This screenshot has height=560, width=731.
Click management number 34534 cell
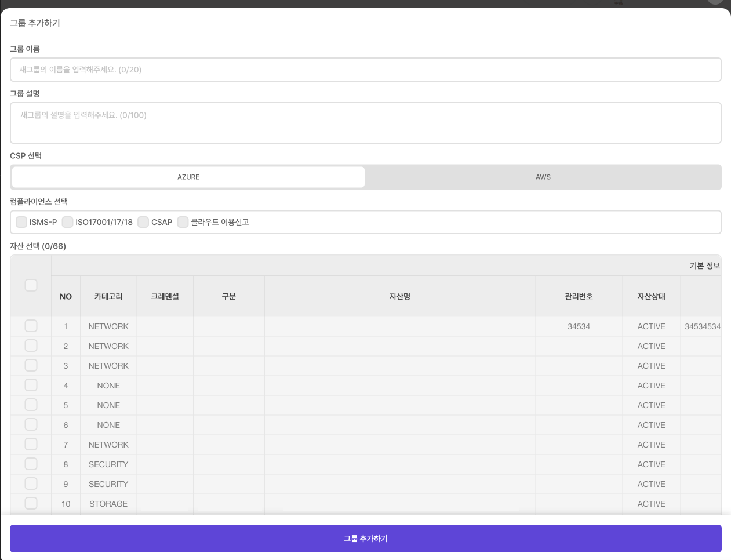579,326
